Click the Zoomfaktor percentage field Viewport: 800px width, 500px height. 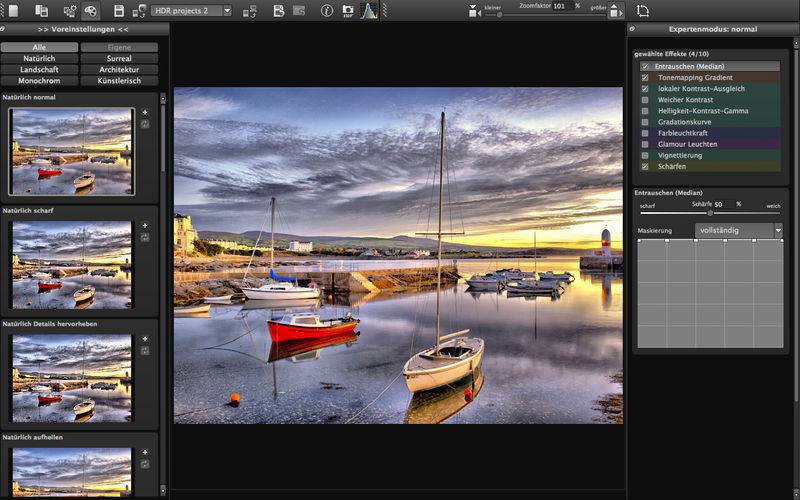tap(562, 6)
